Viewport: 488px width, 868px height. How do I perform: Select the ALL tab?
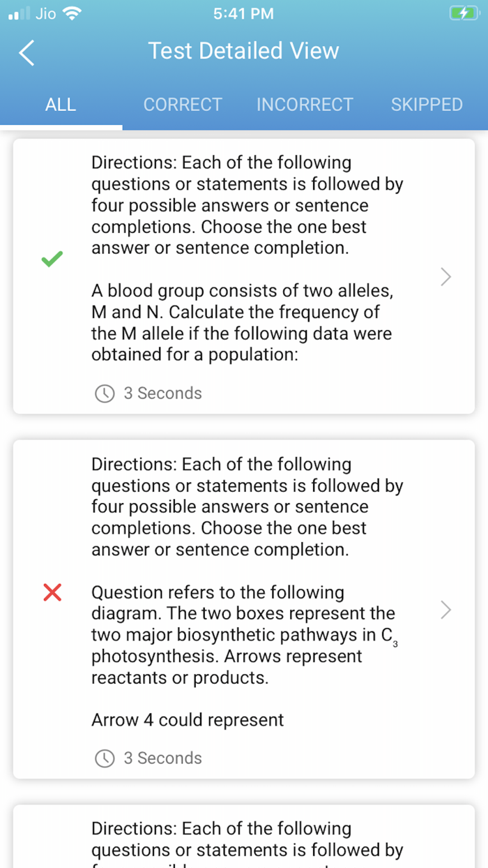coord(61,104)
